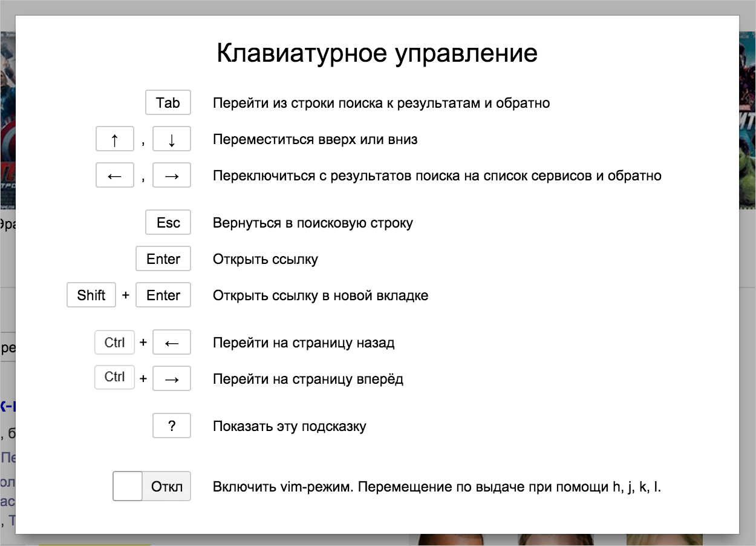The image size is (756, 546).
Task: Click the Enter key next to Shift
Action: pos(163,295)
